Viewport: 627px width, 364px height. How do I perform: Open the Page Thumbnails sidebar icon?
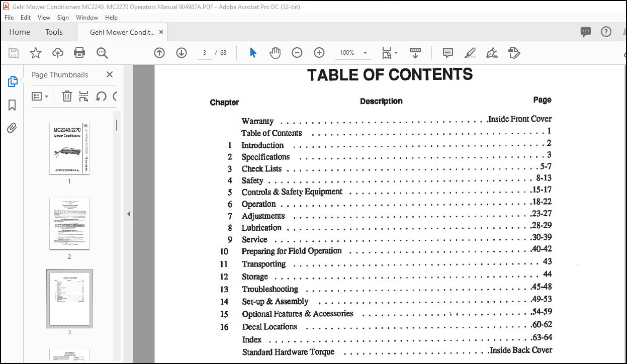pos(13,81)
